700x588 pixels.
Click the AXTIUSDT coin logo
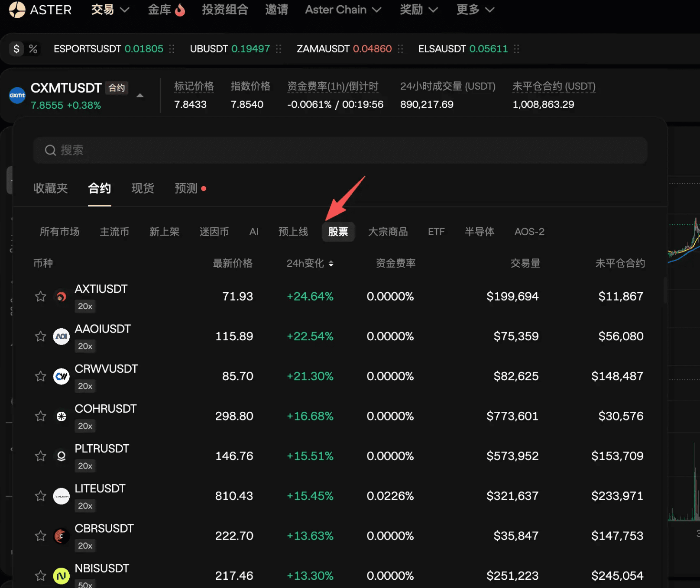(61, 297)
